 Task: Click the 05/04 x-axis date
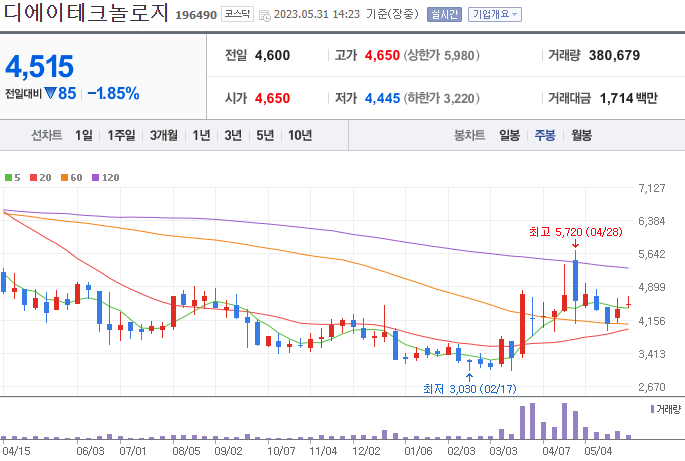click(x=599, y=451)
